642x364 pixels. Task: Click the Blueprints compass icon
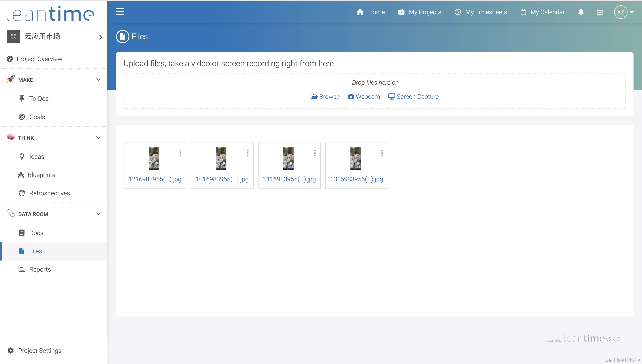pyautogui.click(x=21, y=175)
